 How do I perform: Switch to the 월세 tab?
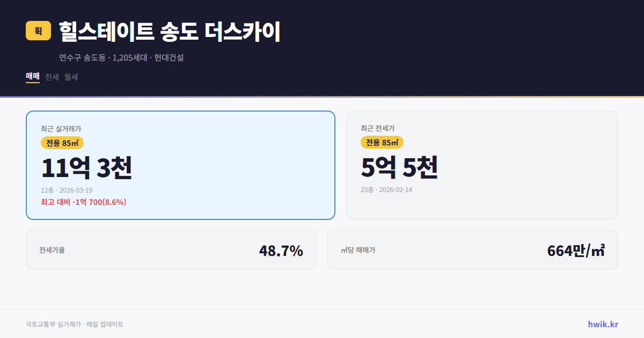point(70,77)
